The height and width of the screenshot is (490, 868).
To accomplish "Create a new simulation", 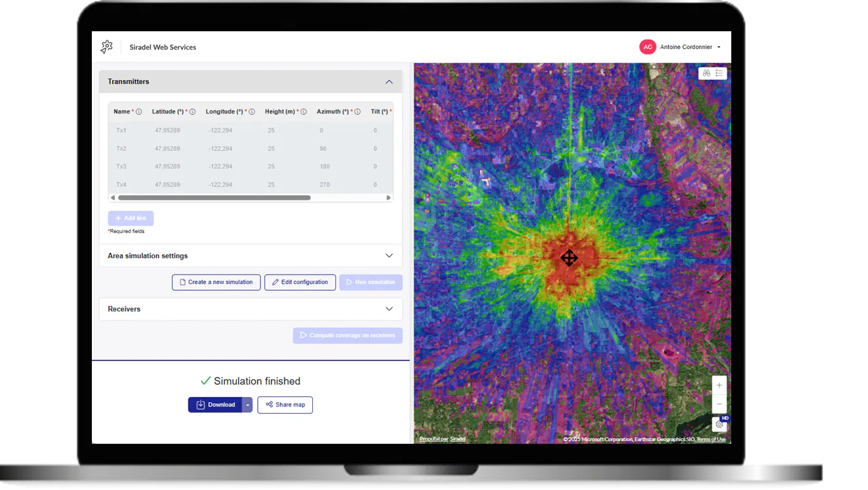I will [x=216, y=282].
